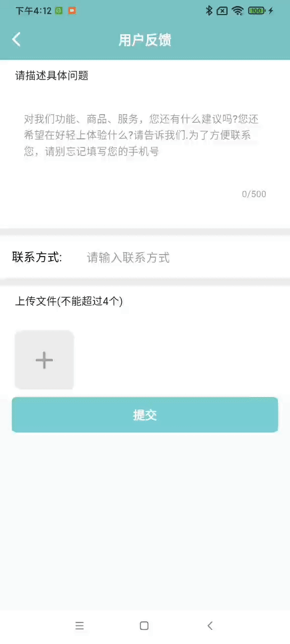The height and width of the screenshot is (644, 290).
Task: Tap the Android back navigation button
Action: (x=210, y=625)
